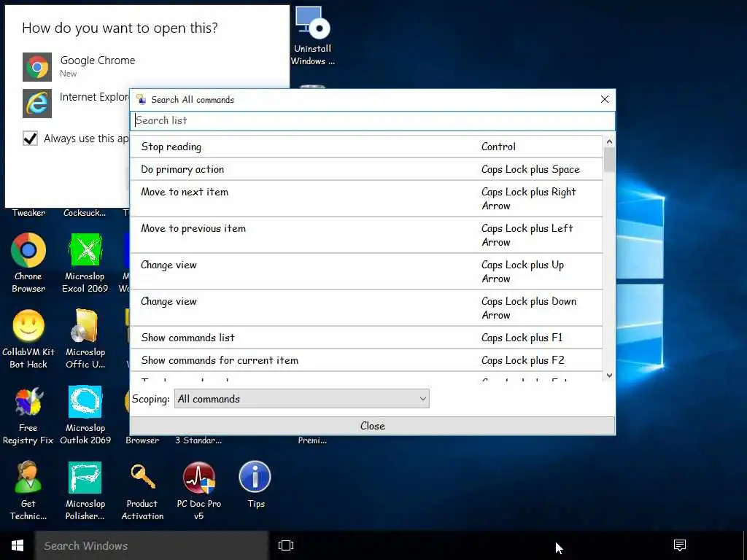This screenshot has height=560, width=747.
Task: Open Chrone Browser desktop icon
Action: click(28, 262)
